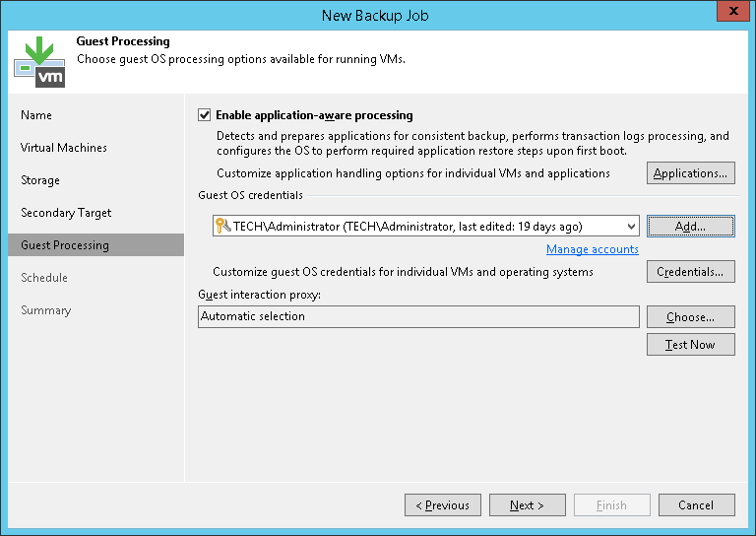The height and width of the screenshot is (536, 756).
Task: Cancel the backup job wizard
Action: tap(697, 505)
